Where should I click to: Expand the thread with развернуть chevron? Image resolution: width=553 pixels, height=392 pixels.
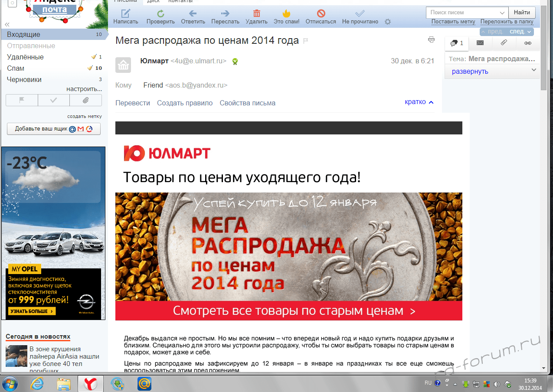[x=533, y=70]
